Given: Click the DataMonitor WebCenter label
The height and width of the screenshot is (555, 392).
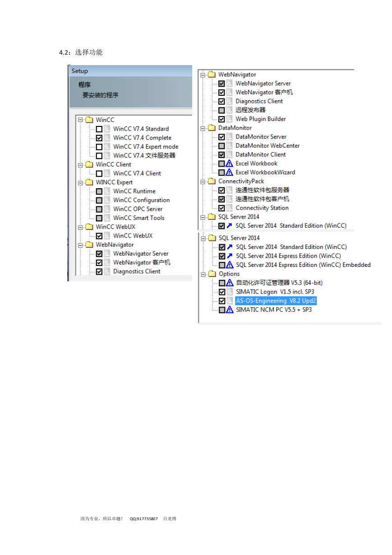Looking at the screenshot, I should tap(267, 145).
